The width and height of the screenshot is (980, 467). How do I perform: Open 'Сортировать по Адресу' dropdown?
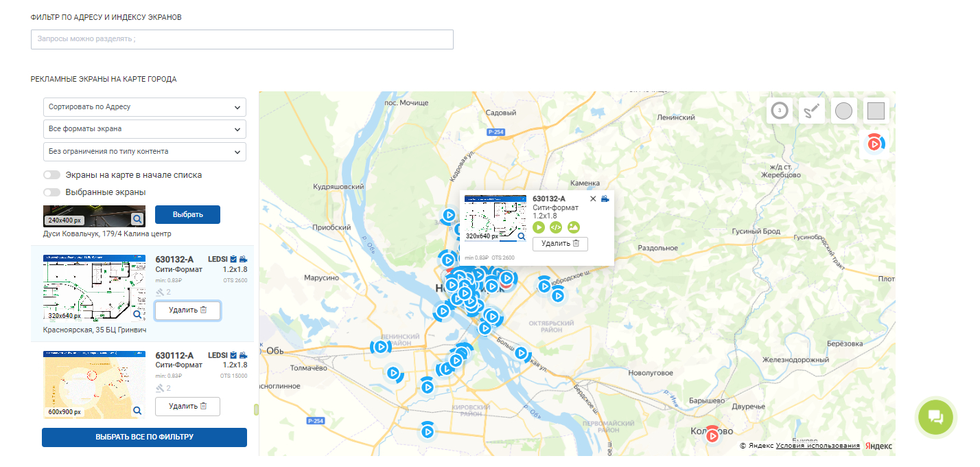[x=145, y=107]
